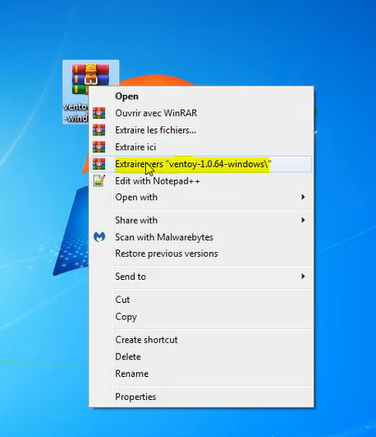Choose Delete from the context menu
This screenshot has height=437, width=376.
pos(201,357)
